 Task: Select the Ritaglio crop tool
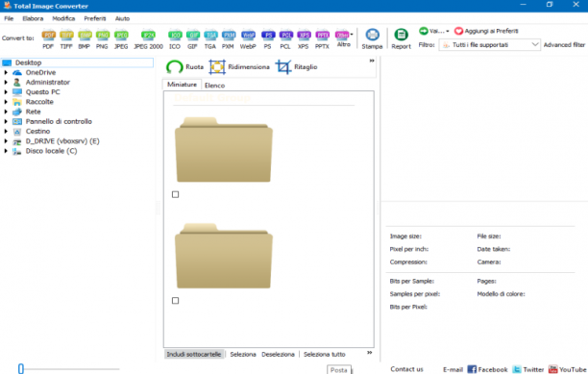coord(297,67)
